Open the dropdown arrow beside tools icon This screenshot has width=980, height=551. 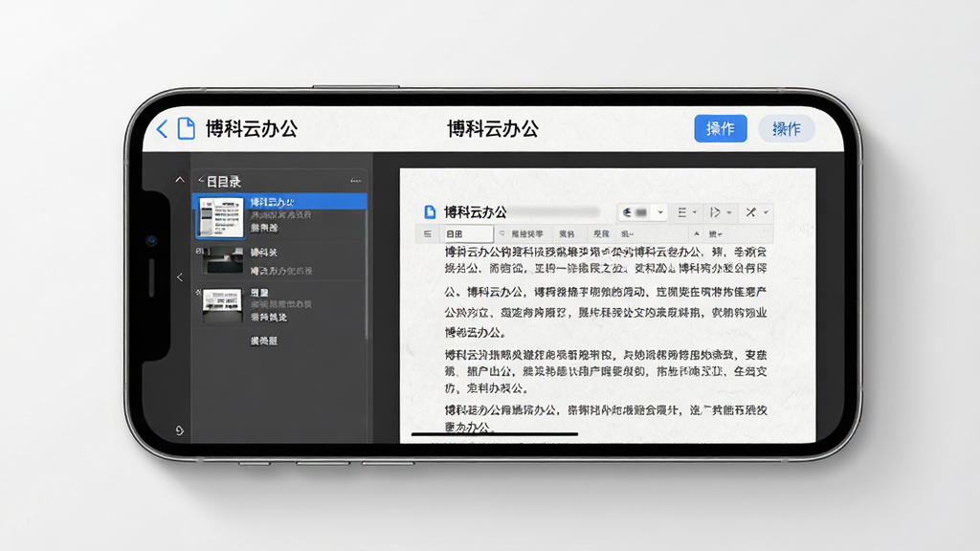766,212
